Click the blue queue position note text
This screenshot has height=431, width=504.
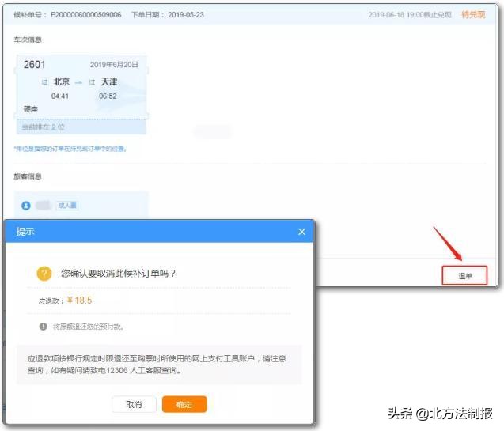click(70, 149)
